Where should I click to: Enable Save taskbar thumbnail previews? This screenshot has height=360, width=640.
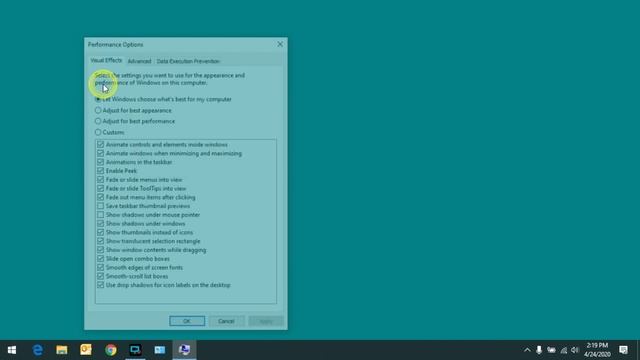100,206
